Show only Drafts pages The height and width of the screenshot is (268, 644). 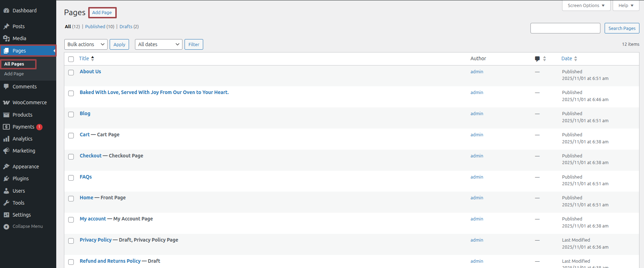pos(126,27)
